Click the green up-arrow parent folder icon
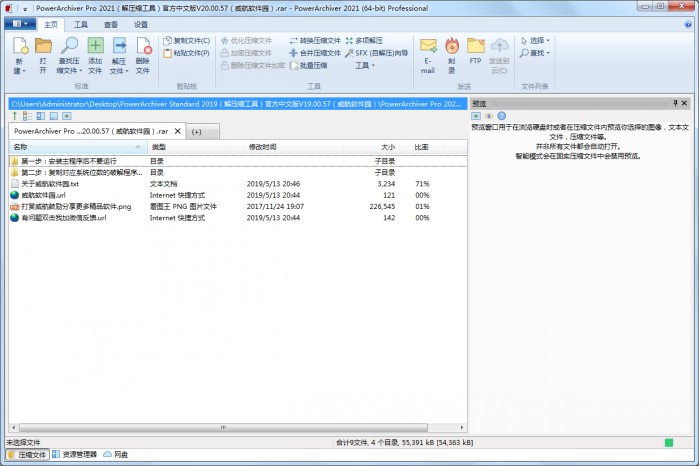The image size is (699, 466). pyautogui.click(x=15, y=116)
